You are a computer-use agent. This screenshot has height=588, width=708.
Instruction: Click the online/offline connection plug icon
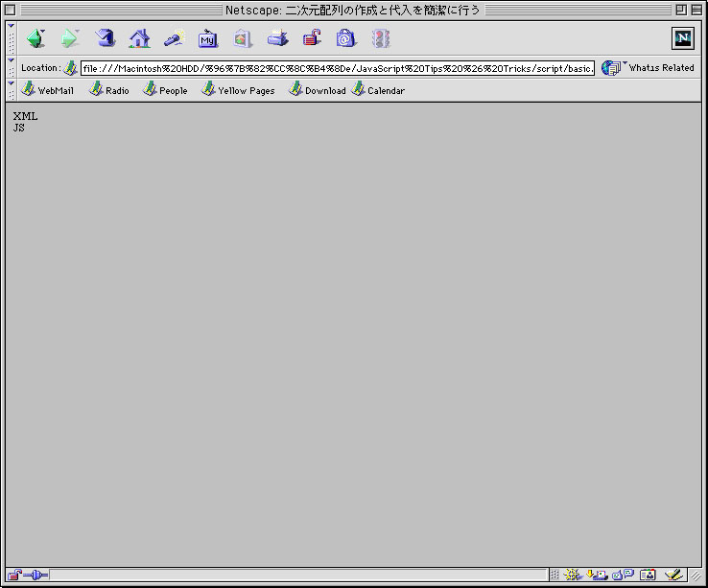tap(35, 575)
